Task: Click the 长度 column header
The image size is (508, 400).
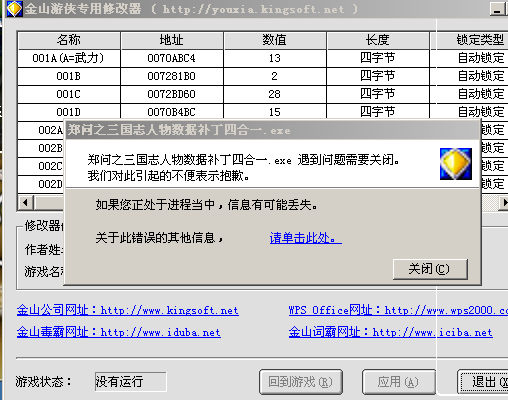Action: [378, 40]
